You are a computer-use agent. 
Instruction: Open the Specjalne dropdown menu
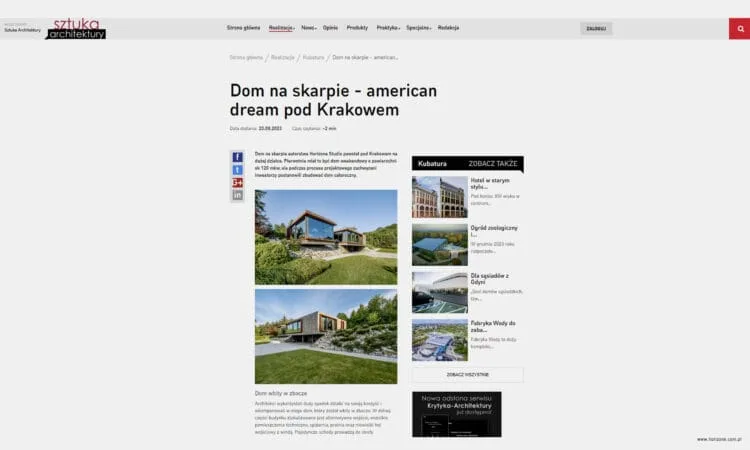coord(419,28)
